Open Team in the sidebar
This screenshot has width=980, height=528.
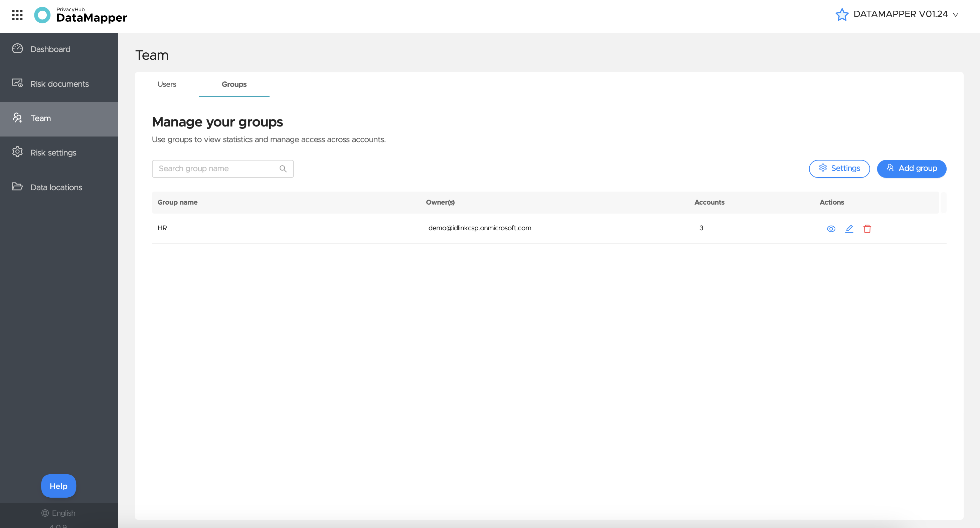[x=59, y=118]
